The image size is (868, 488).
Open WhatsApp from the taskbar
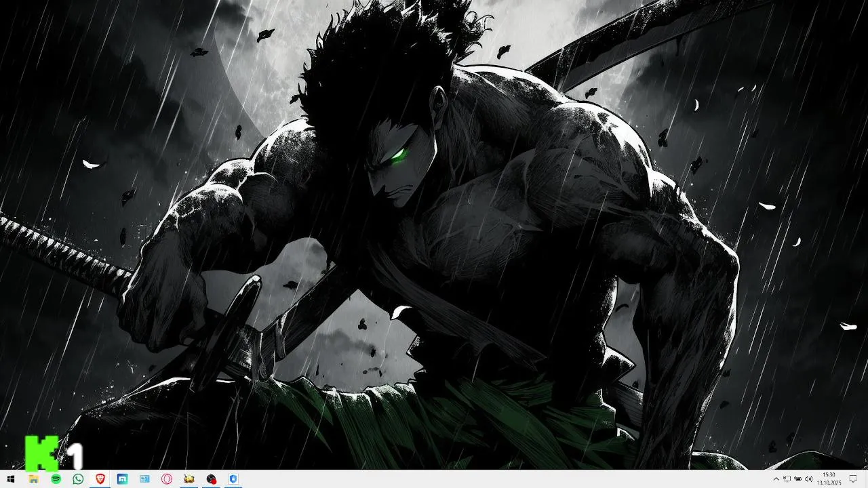pyautogui.click(x=78, y=479)
